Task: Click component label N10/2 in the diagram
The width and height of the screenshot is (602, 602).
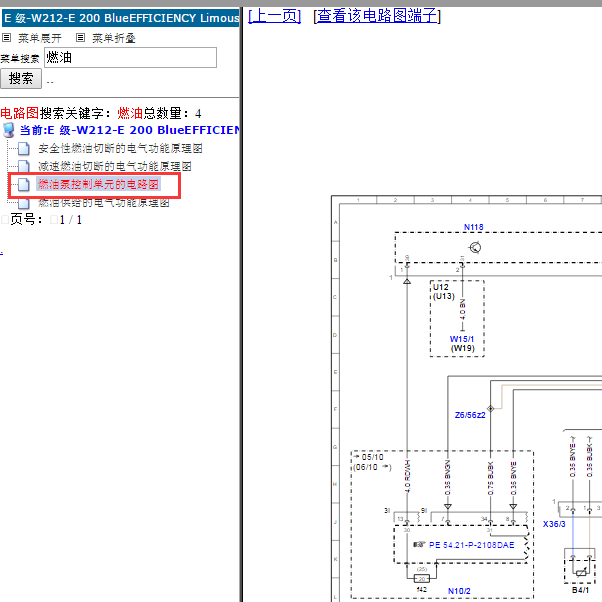Action: click(x=459, y=591)
